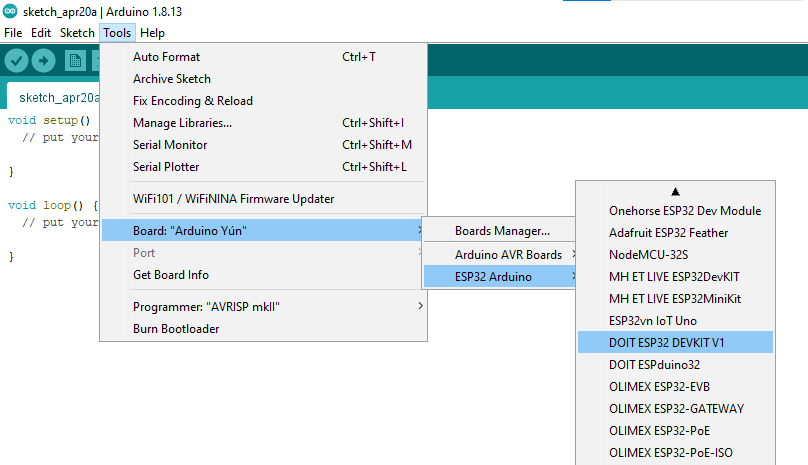Screen dimensions: 808x465
Task: Click the void setup() code line
Action: point(49,120)
